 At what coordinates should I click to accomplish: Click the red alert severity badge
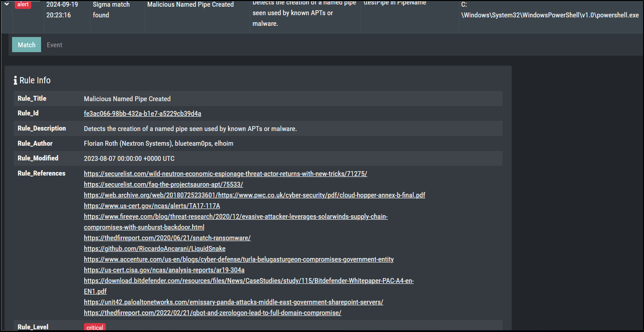(x=22, y=4)
